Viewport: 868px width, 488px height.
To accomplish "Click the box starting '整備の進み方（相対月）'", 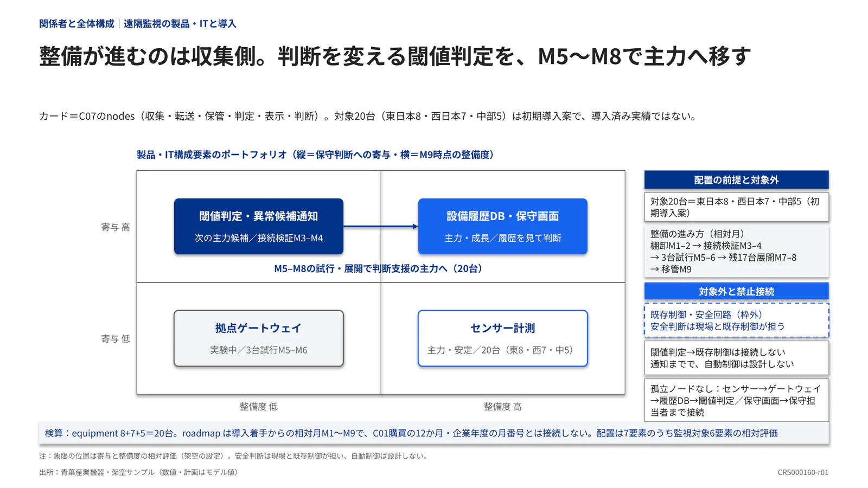I will click(737, 251).
